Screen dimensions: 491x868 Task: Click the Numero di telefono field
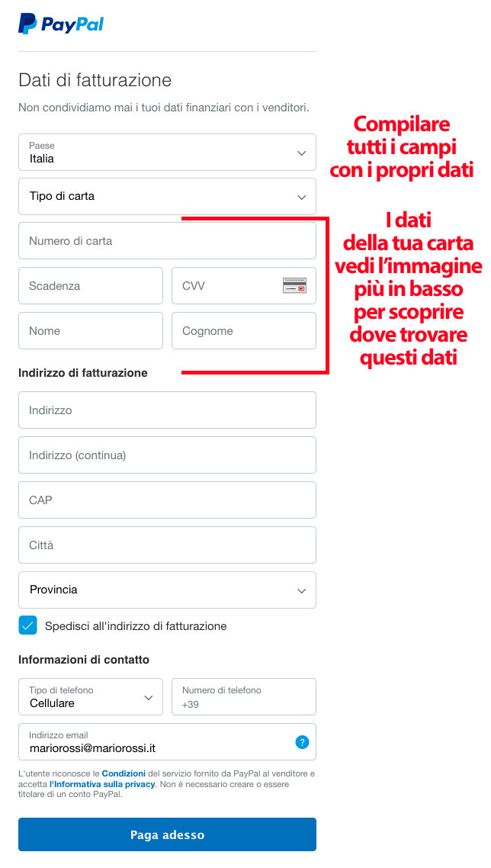pos(244,697)
